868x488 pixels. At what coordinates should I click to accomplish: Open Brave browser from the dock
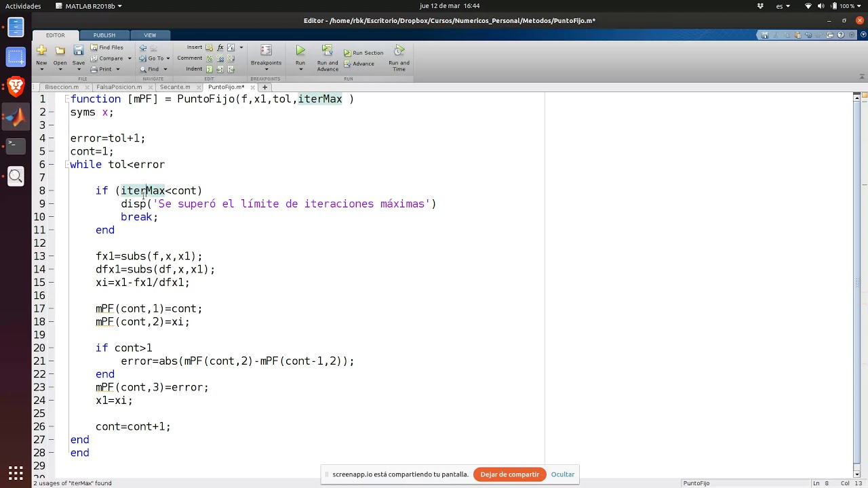pos(16,86)
